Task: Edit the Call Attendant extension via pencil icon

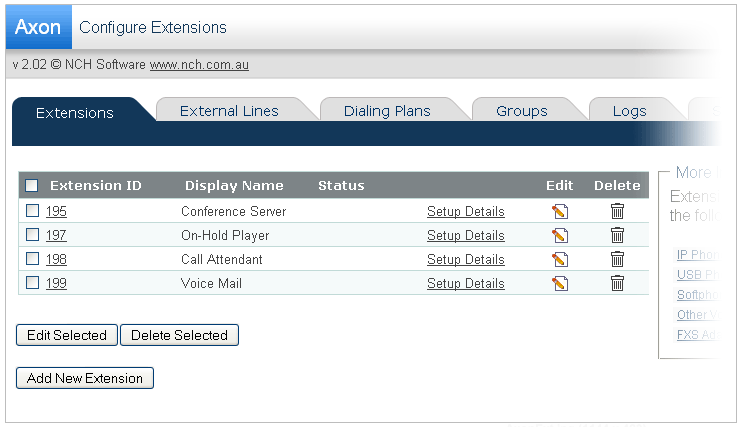Action: [560, 259]
